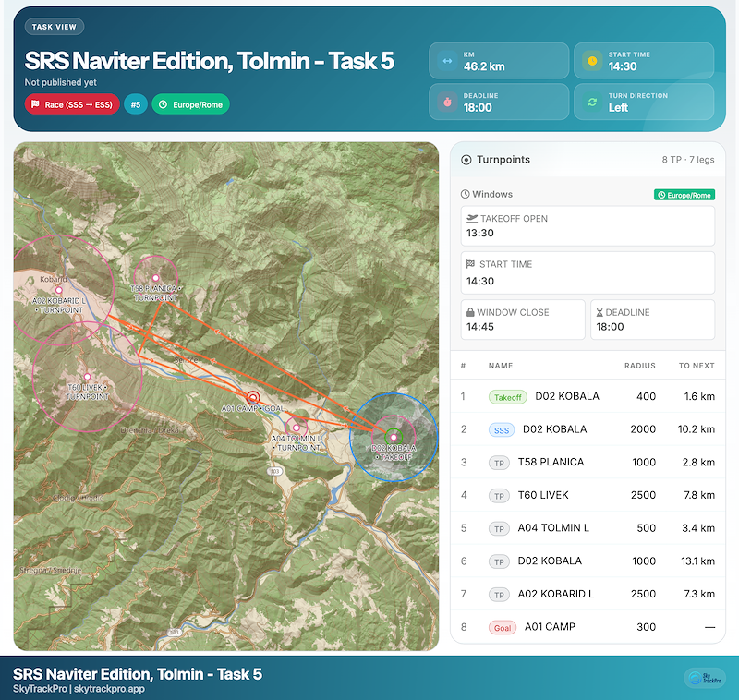This screenshot has width=739, height=700.
Task: Click the Deadline stopwatch icon
Action: [x=447, y=102]
